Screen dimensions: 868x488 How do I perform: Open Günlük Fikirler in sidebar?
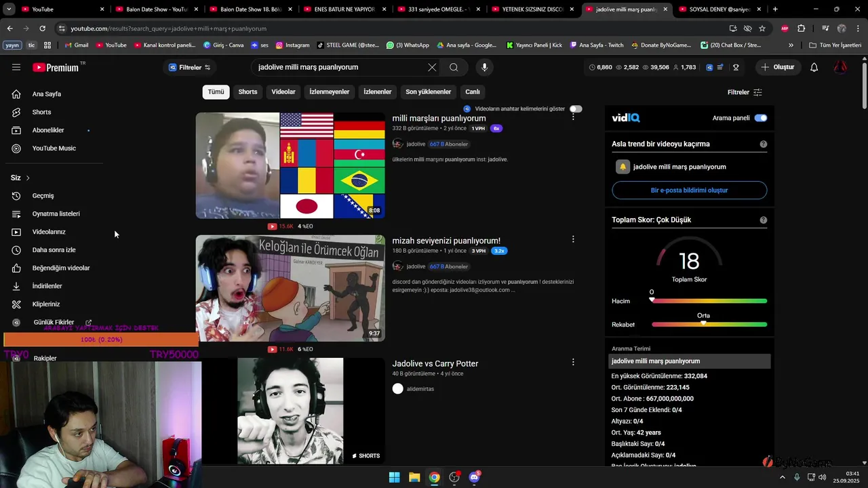click(x=54, y=323)
